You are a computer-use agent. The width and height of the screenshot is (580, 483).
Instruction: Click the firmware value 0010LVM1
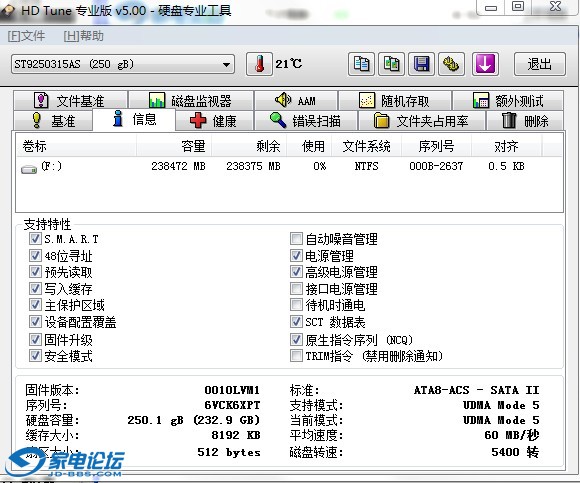click(x=232, y=390)
